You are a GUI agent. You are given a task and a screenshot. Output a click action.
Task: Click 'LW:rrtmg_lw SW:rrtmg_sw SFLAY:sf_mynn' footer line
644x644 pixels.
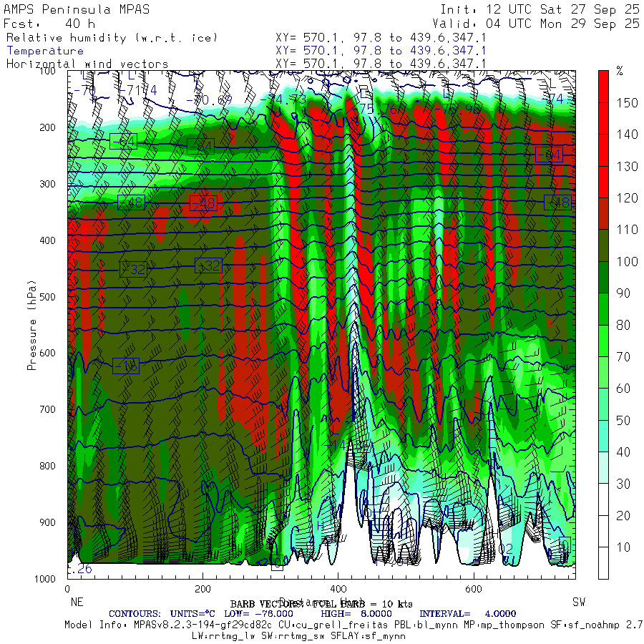tap(298, 636)
